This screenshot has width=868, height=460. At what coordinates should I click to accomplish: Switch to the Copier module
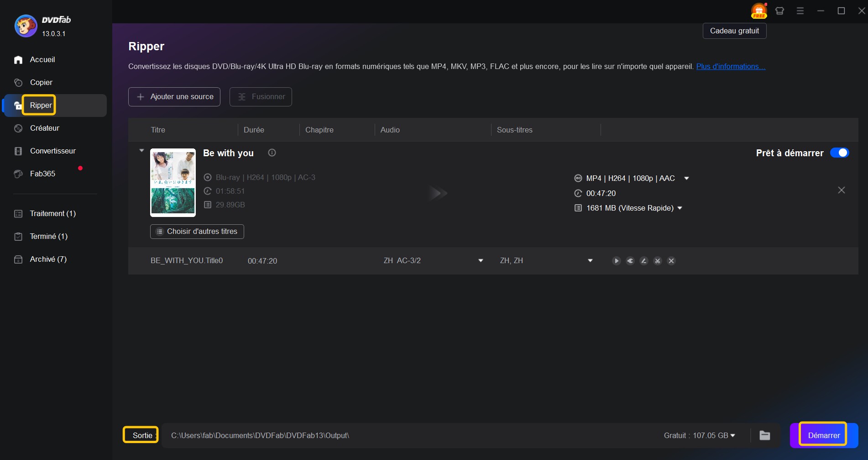pyautogui.click(x=41, y=83)
